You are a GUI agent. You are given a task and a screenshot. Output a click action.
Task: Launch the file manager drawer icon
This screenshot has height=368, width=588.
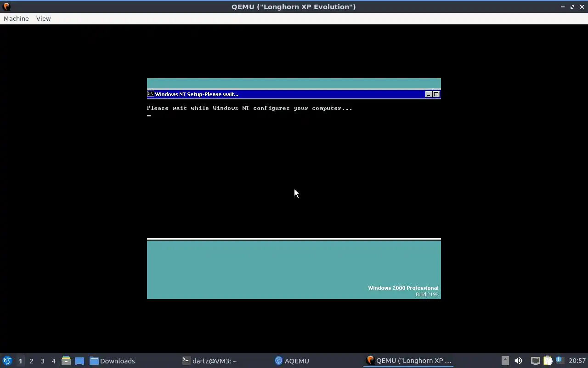coord(66,361)
